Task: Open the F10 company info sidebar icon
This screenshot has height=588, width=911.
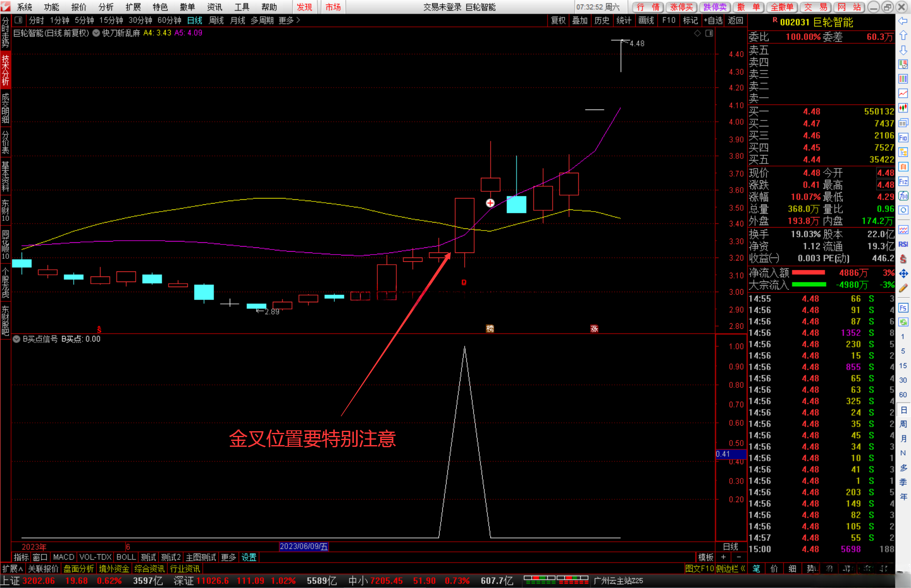Action: 903,138
